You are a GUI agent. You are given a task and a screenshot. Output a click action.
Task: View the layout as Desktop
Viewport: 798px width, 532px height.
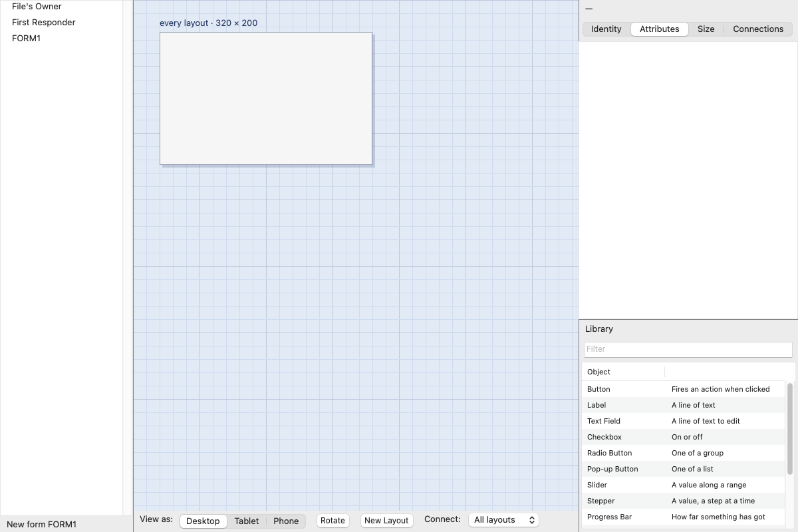click(x=203, y=521)
